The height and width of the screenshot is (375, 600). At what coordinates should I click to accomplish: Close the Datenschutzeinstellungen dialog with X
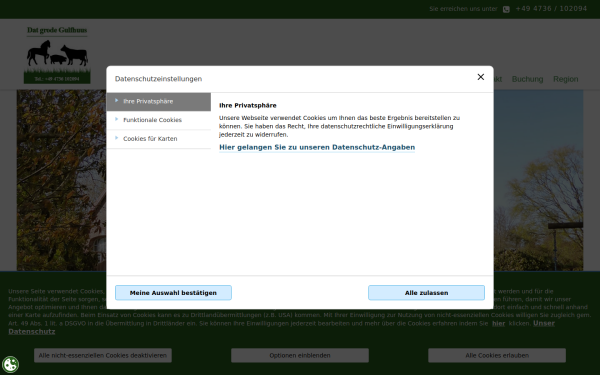point(481,77)
